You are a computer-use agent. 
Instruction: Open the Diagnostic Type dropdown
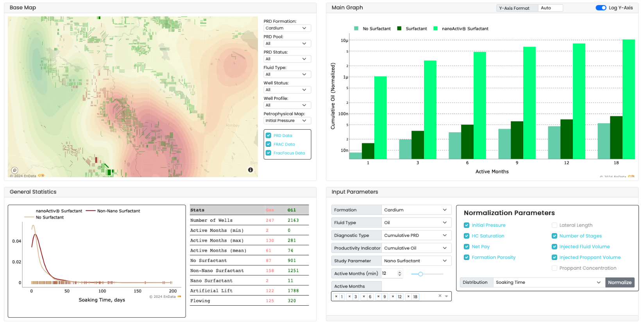416,235
